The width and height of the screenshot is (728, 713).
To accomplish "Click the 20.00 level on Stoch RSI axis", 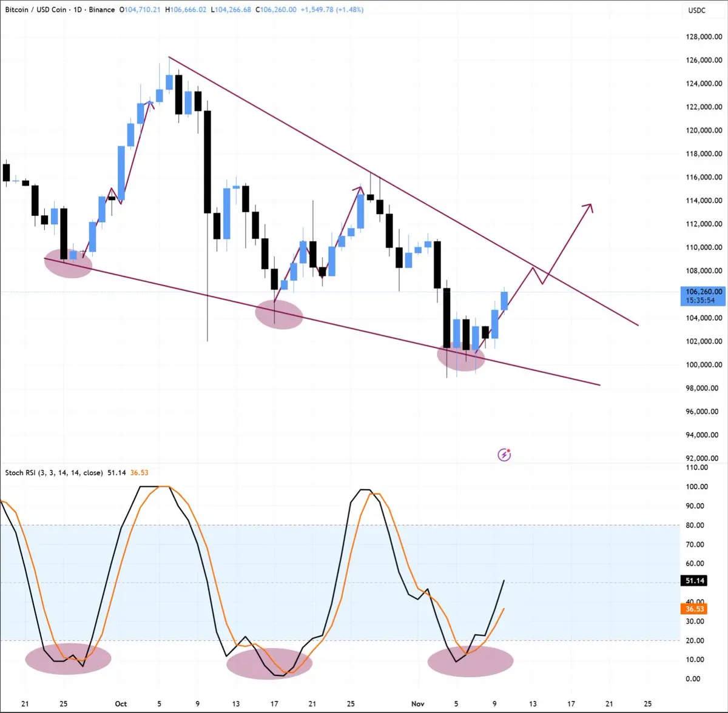I will 695,640.
